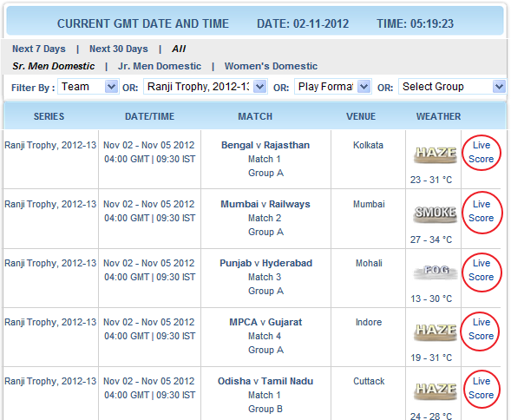Click the Mumbai venue cell
The height and width of the screenshot is (420, 511).
(x=369, y=204)
